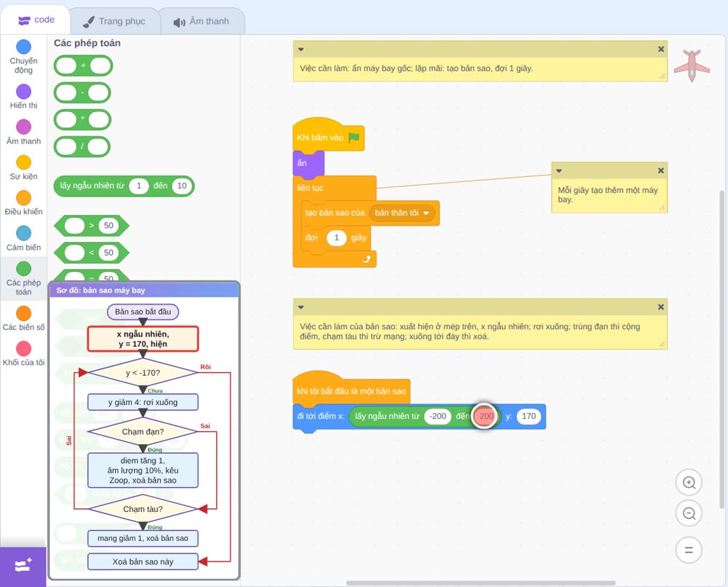Select the multiplication operator block
The image size is (728, 587).
(82, 120)
